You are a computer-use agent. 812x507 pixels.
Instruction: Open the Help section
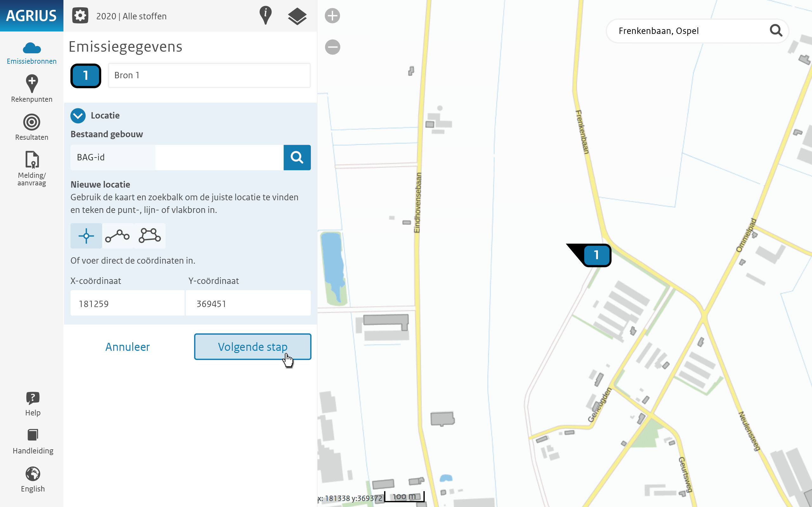[x=33, y=404]
